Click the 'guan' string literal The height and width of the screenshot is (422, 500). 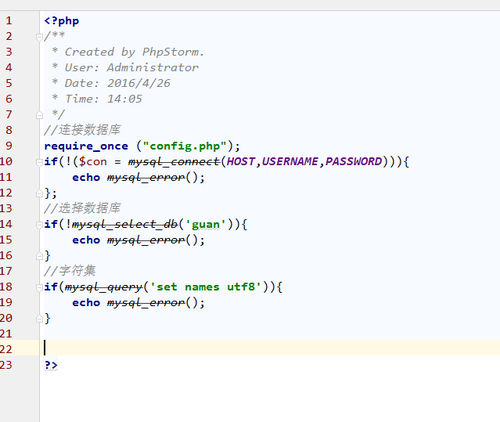205,225
